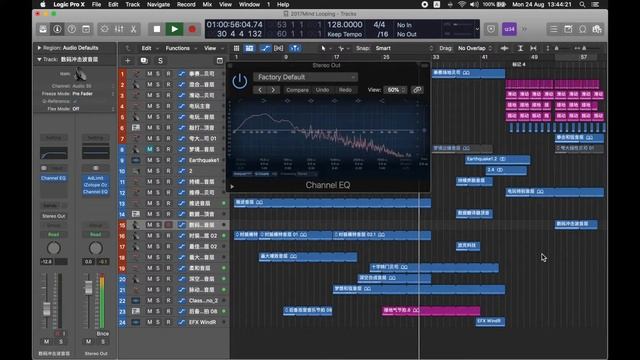
Task: Click the Catch Playhead button
Action: (295, 48)
